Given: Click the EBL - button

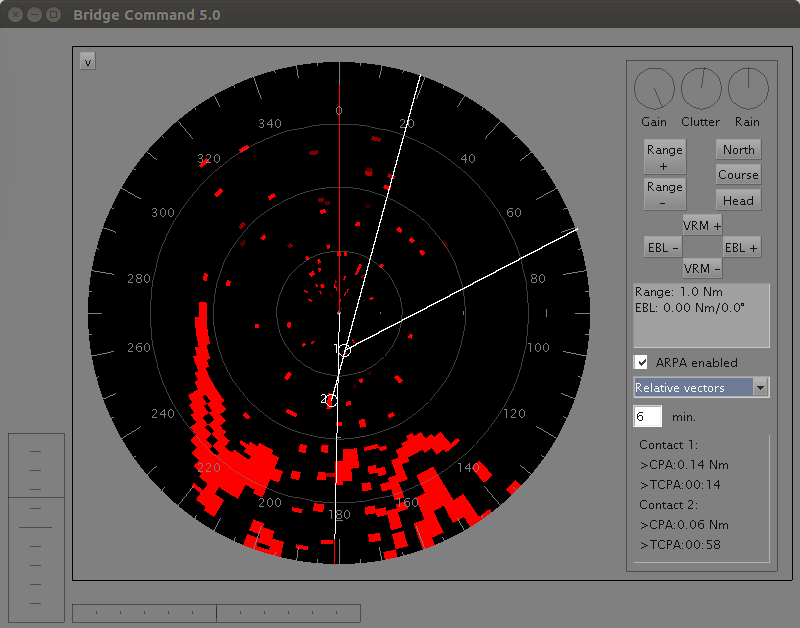Looking at the screenshot, I should [x=663, y=247].
